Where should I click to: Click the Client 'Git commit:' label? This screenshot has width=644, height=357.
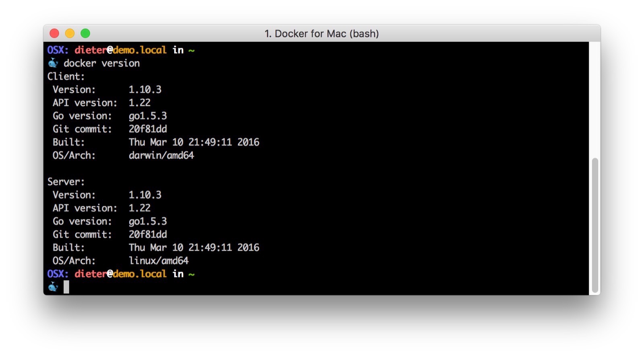[x=82, y=129]
